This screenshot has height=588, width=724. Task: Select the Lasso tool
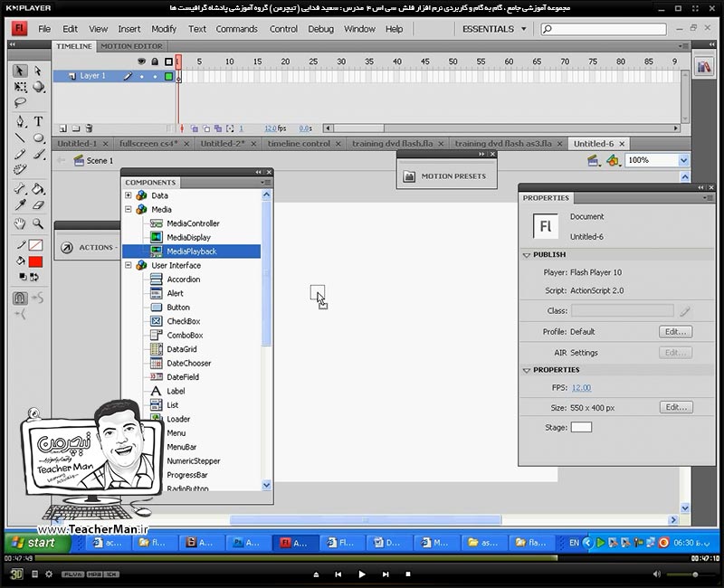click(20, 102)
